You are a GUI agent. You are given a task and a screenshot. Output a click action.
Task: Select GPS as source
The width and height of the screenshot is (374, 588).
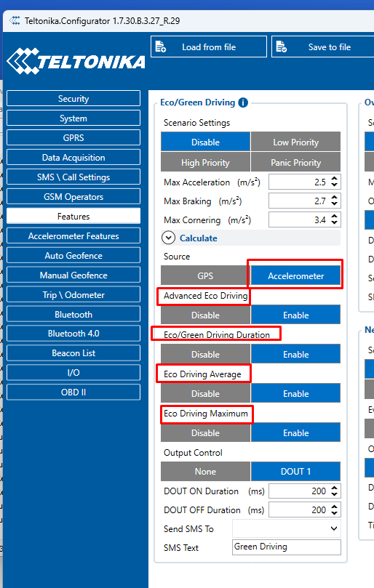[x=205, y=275]
